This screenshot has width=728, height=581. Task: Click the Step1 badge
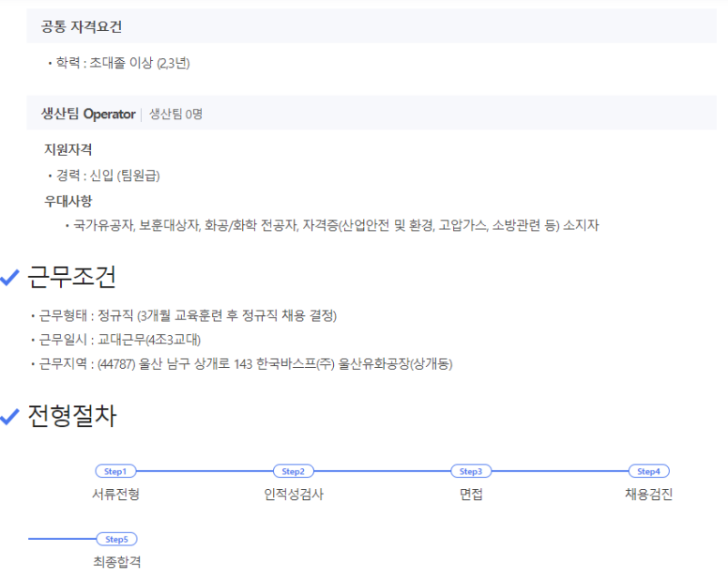tap(115, 471)
